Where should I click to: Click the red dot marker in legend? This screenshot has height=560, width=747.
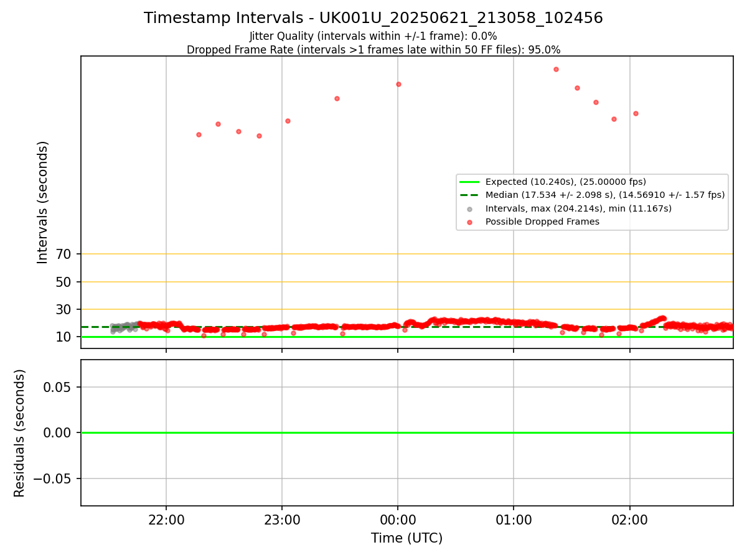469,222
